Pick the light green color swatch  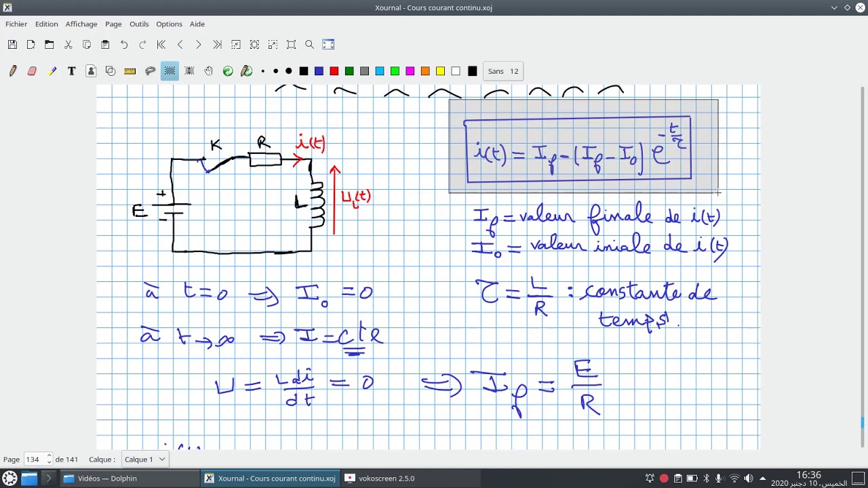click(x=395, y=71)
